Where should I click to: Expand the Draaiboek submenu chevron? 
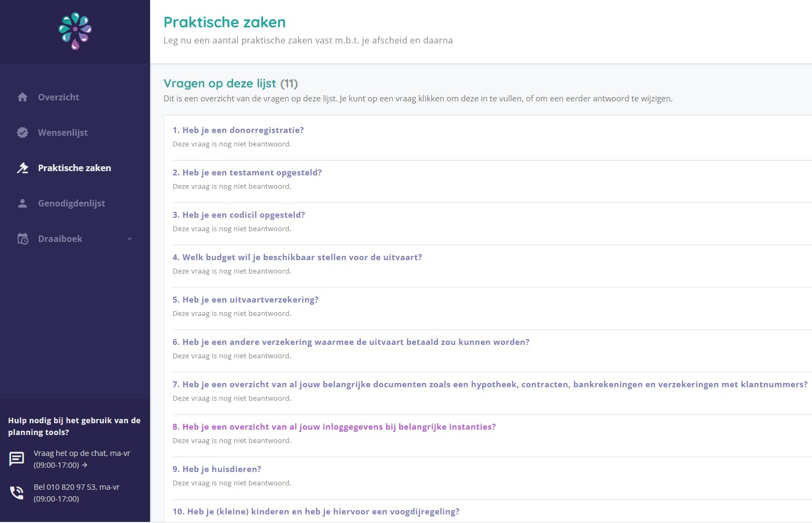[129, 239]
